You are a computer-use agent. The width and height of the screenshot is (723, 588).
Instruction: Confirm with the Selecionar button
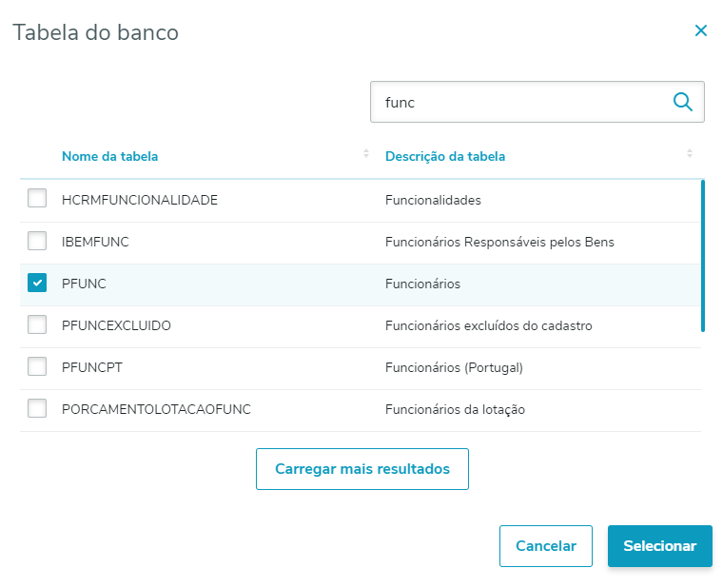(x=659, y=546)
